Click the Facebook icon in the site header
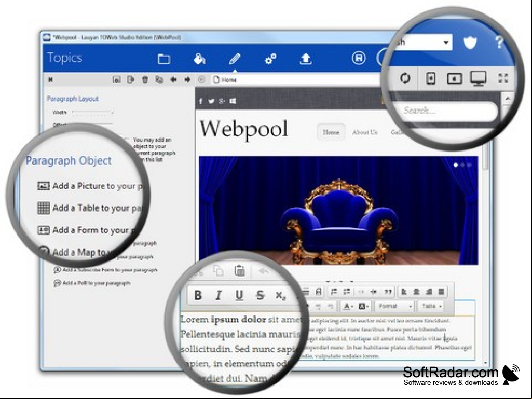 click(201, 101)
